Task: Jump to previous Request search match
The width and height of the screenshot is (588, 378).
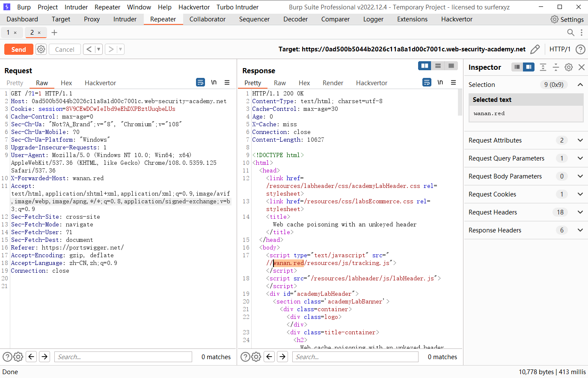Action: coord(31,357)
